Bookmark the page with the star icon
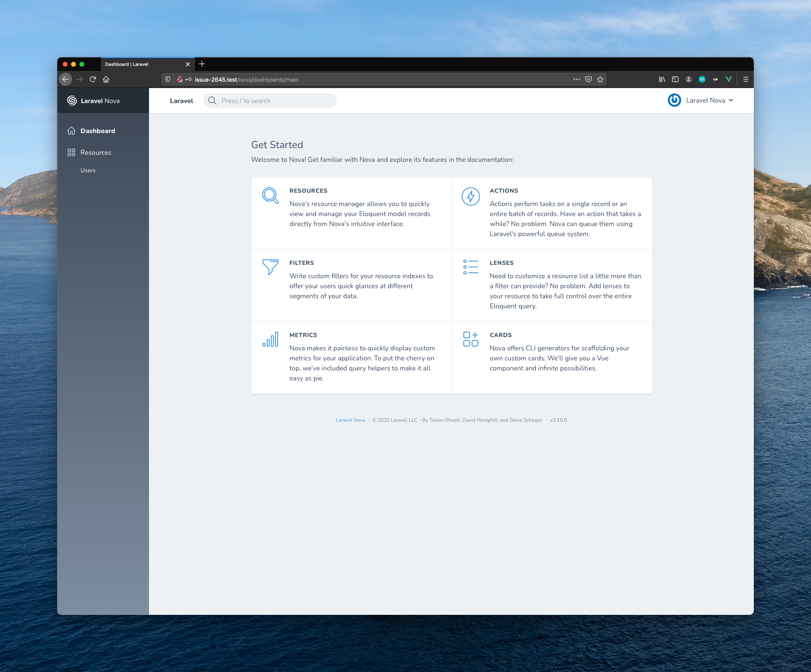Viewport: 811px width, 672px height. coord(600,79)
